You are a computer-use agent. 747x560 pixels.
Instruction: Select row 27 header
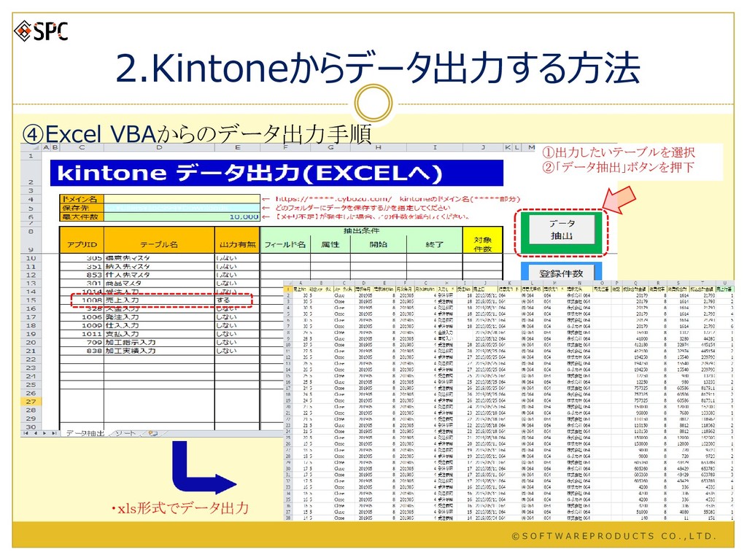[x=31, y=402]
